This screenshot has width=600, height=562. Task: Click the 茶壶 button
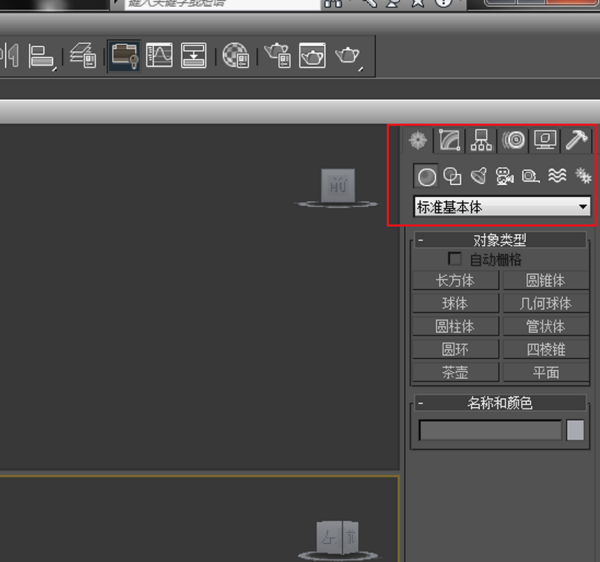[455, 372]
